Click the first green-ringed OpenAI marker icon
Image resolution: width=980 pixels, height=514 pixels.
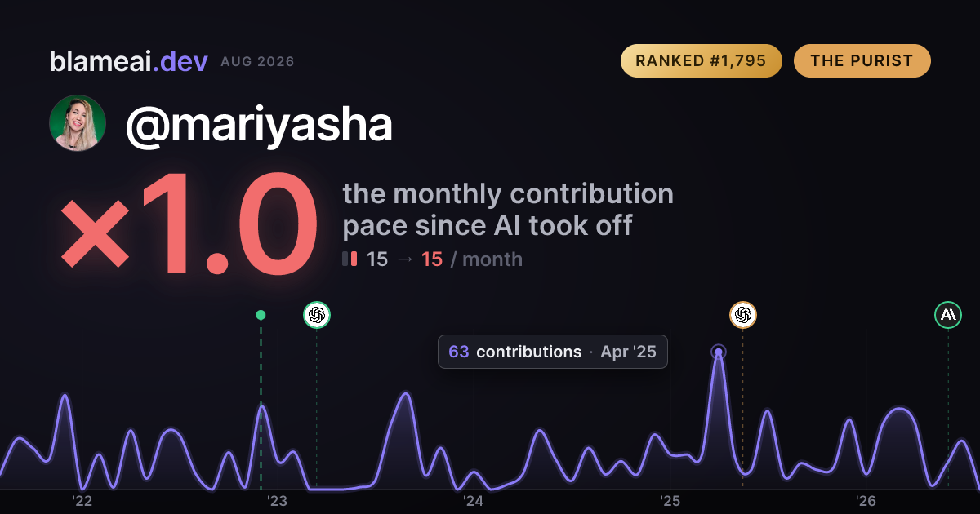click(317, 315)
